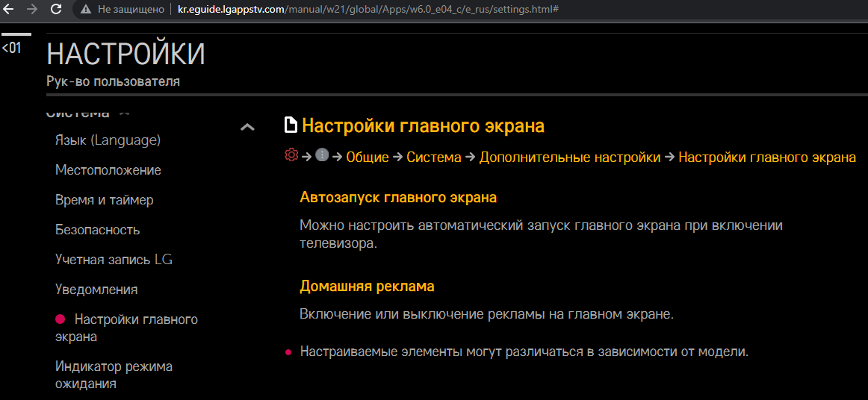Click the gray round icon after the gear
Image resolution: width=868 pixels, height=400 pixels.
click(322, 155)
